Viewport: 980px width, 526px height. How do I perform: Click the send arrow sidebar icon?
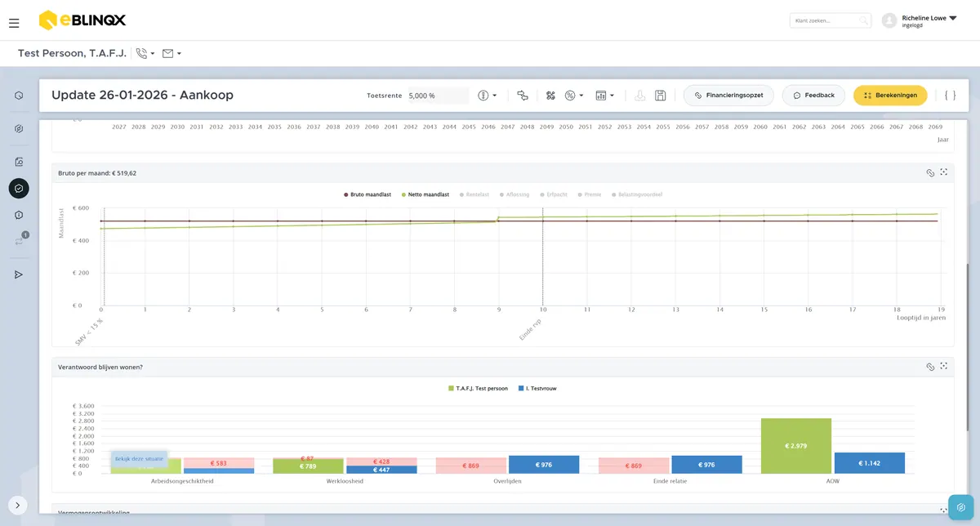coord(19,274)
